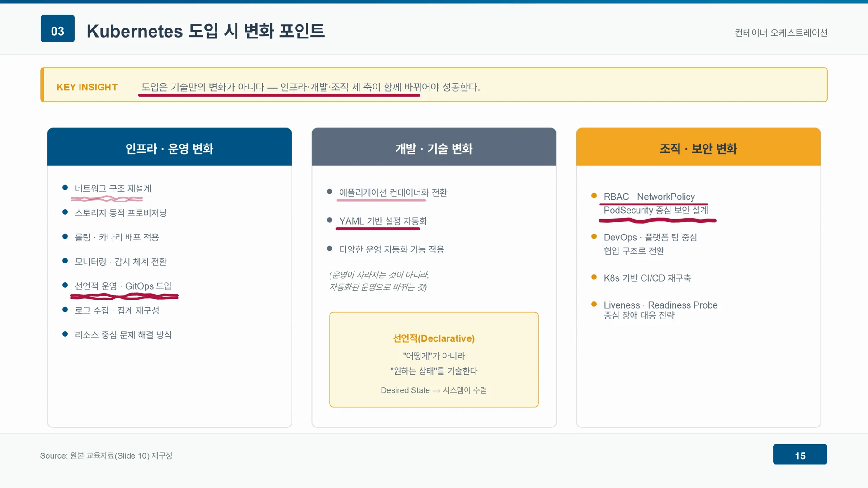Click the bullet 'K8s 기반 CI/CD 재구축'
The image size is (868, 488).
[647, 278]
